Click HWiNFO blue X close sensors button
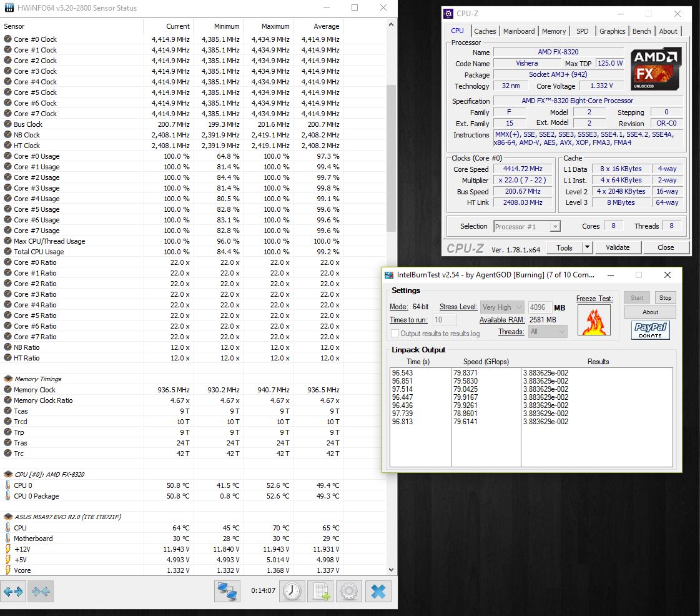700x616 pixels. tap(378, 592)
